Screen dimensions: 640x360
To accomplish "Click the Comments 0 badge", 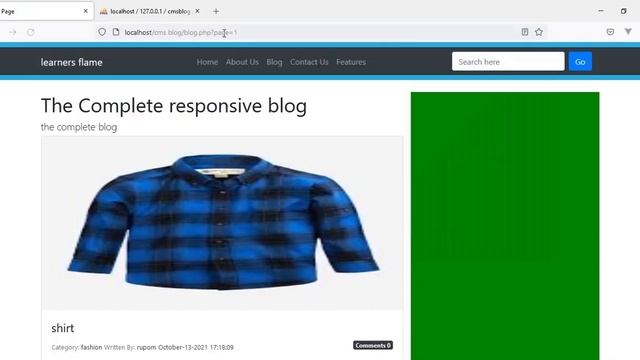I will pos(373,345).
